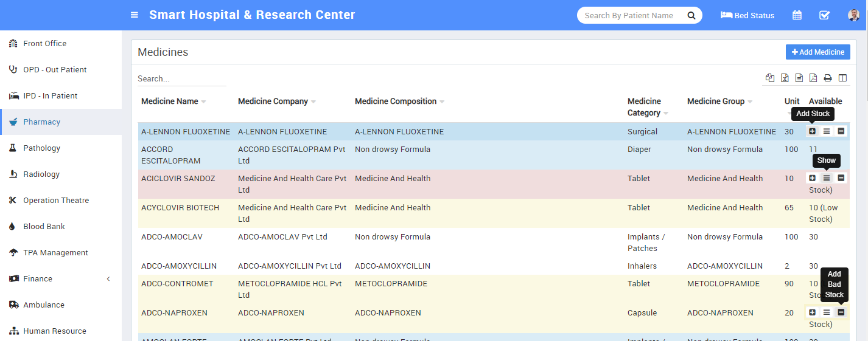Viewport: 868px width, 341px height.
Task: Click the Capsule category cell
Action: (642, 313)
